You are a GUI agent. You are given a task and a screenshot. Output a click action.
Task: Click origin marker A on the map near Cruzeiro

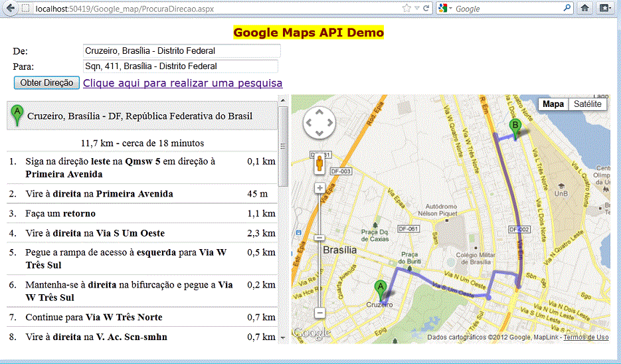coord(380,291)
